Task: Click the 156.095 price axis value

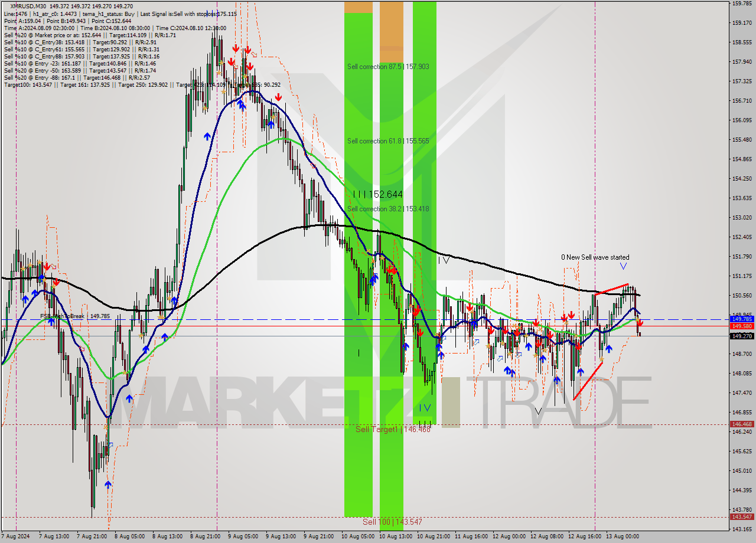Action: coord(742,120)
